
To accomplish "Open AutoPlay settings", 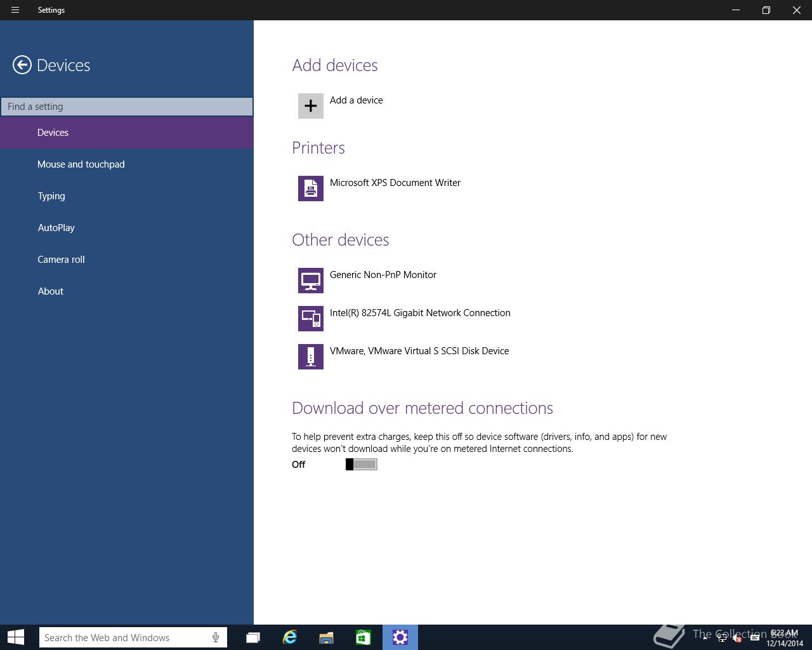I will [x=127, y=228].
